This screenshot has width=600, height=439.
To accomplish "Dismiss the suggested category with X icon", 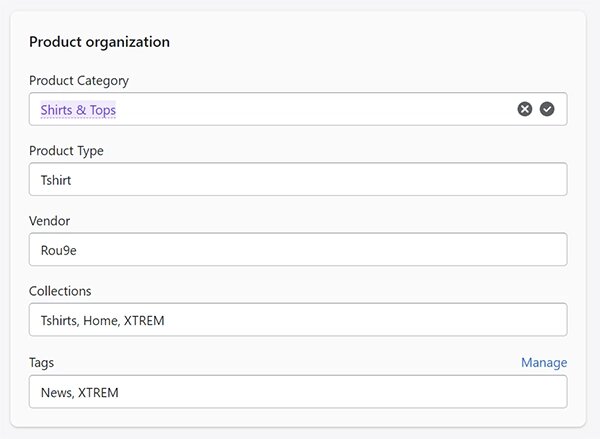I will (x=525, y=109).
